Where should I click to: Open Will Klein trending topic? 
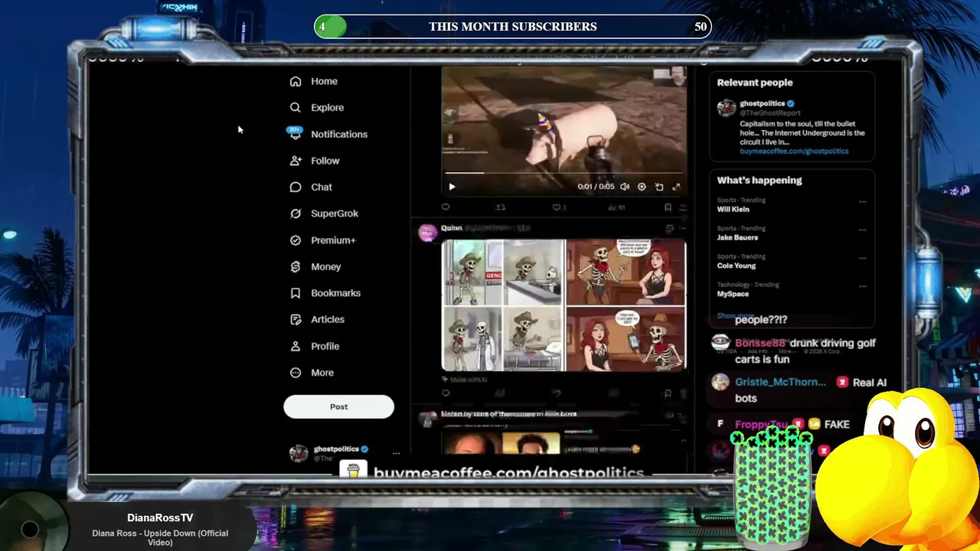tap(733, 209)
